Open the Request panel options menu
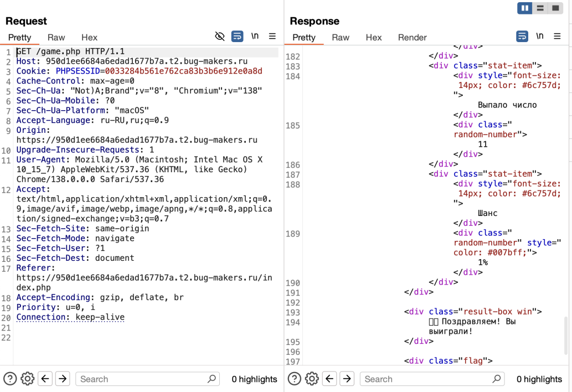This screenshot has height=392, width=572. point(272,36)
